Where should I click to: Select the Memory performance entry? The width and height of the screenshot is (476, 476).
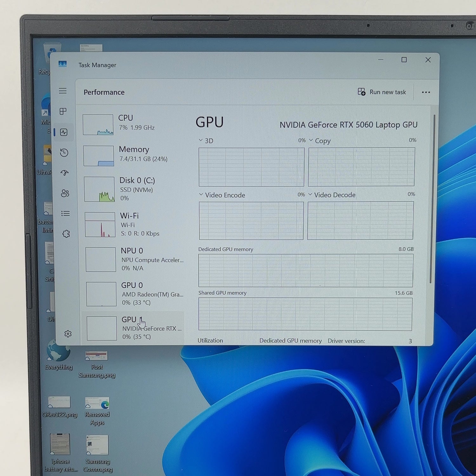(x=134, y=155)
